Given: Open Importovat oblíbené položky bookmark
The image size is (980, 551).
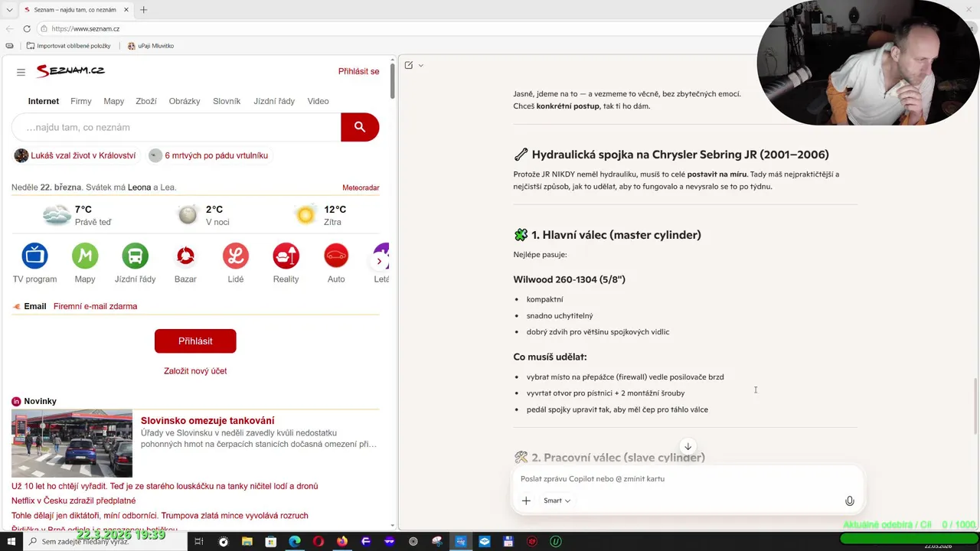Looking at the screenshot, I should [68, 46].
